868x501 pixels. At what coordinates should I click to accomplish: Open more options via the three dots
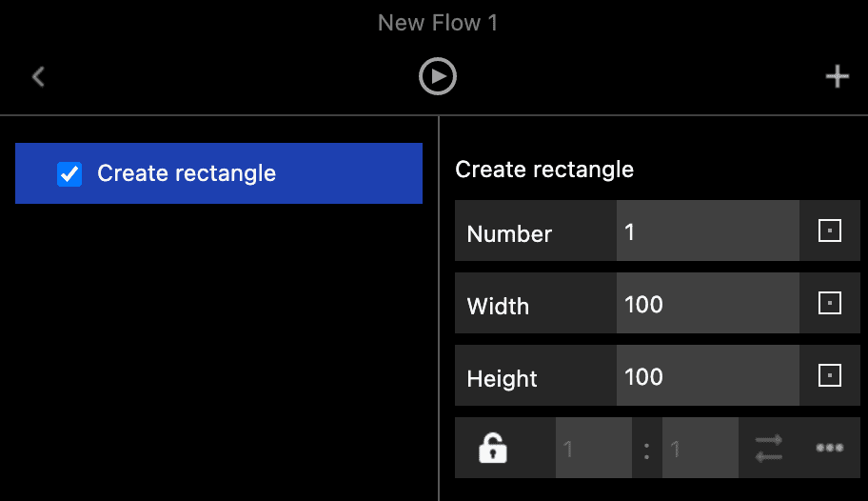[x=829, y=448]
